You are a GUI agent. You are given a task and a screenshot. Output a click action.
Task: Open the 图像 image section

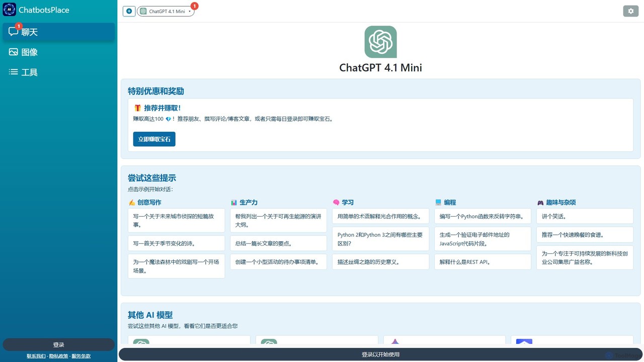pos(58,52)
